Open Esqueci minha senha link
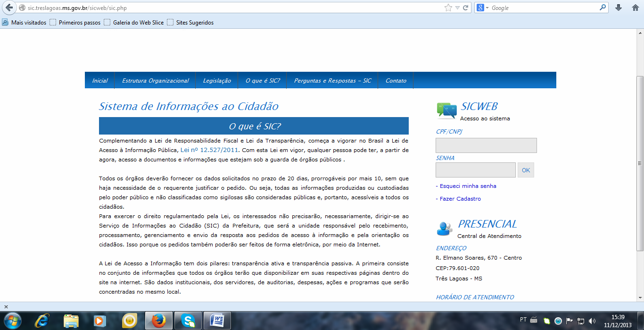The image size is (644, 330). (466, 186)
